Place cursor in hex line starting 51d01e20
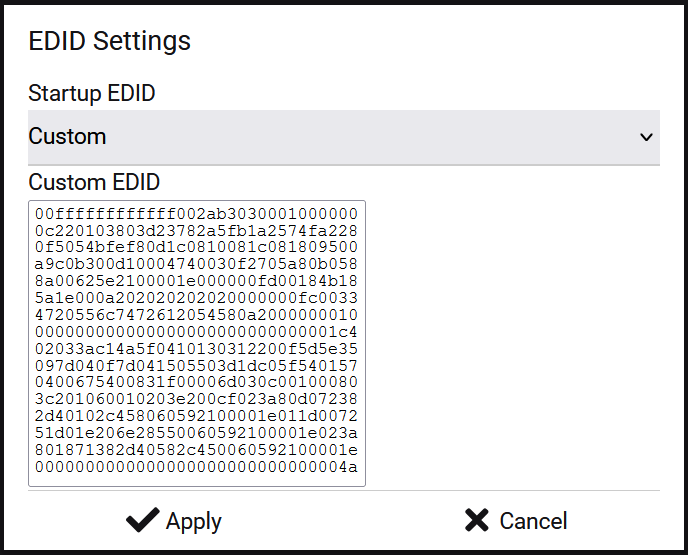Viewport: 688px width, 555px height. click(x=196, y=433)
